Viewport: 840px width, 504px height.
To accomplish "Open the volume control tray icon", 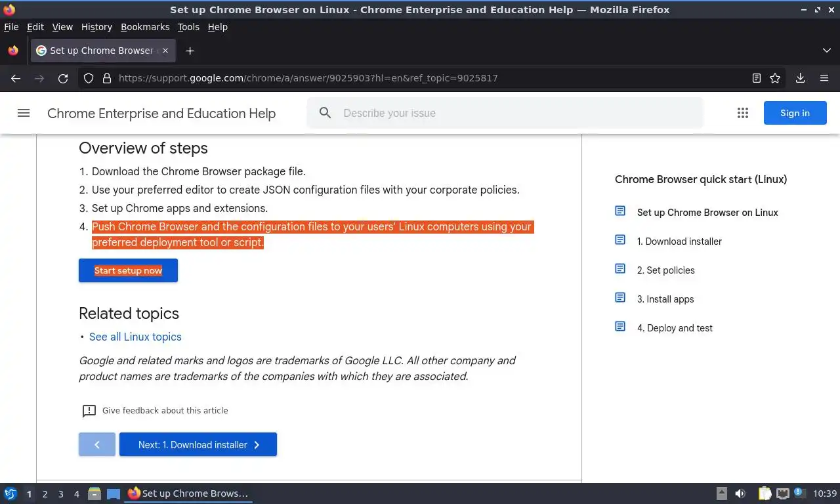I will 740,493.
